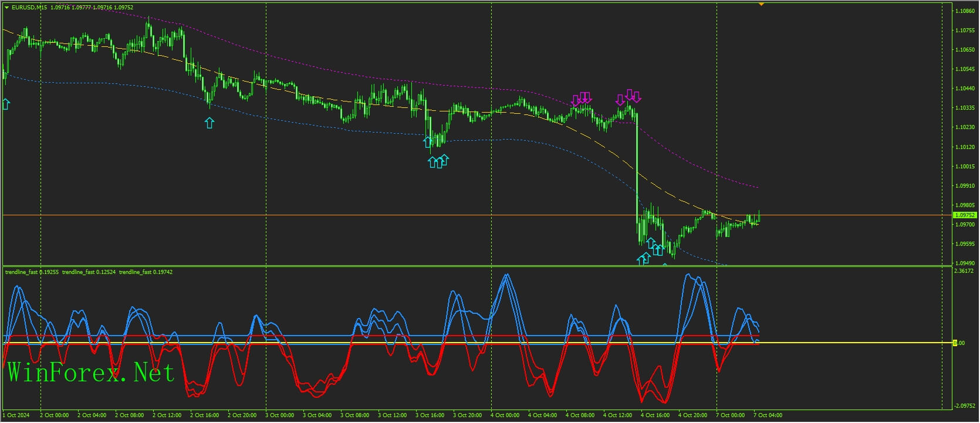The width and height of the screenshot is (980, 423).
Task: Click the 1.10440 price scale label
Action: click(x=965, y=89)
